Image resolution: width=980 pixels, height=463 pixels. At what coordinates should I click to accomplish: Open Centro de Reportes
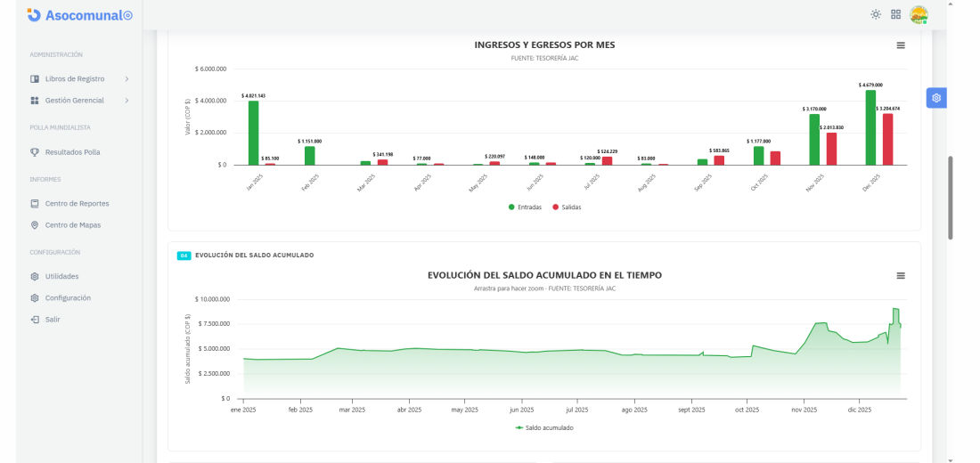tap(77, 204)
